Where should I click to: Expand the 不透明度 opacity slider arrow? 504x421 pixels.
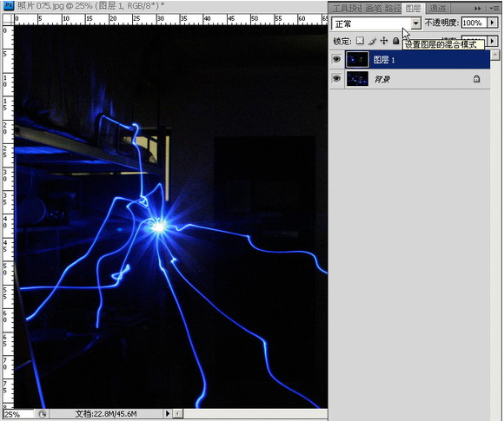point(492,23)
